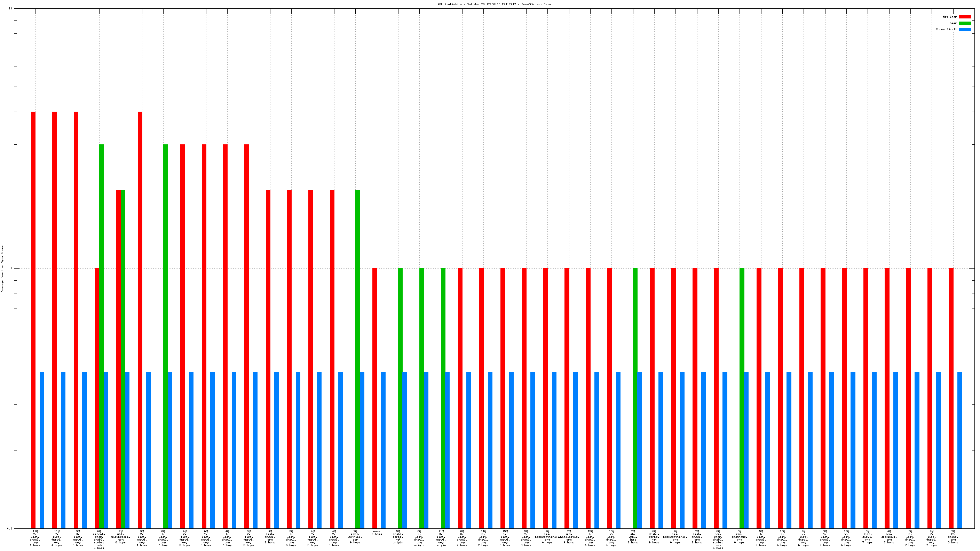This screenshot has height=551, width=980.
Task: Click the y-axis tick label '10'
Action: [x=10, y=8]
